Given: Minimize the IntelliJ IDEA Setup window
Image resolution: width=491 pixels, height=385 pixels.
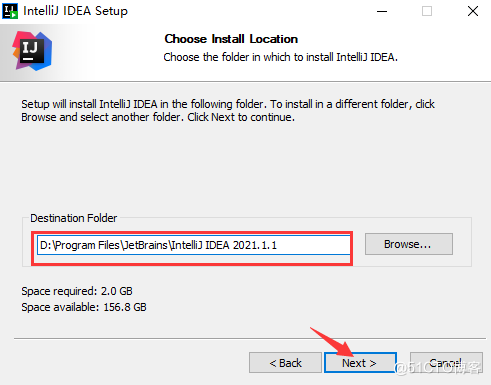Looking at the screenshot, I should pos(382,11).
